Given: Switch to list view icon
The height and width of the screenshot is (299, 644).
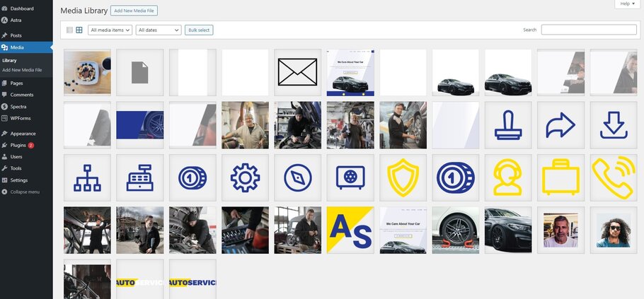Looking at the screenshot, I should [x=69, y=30].
